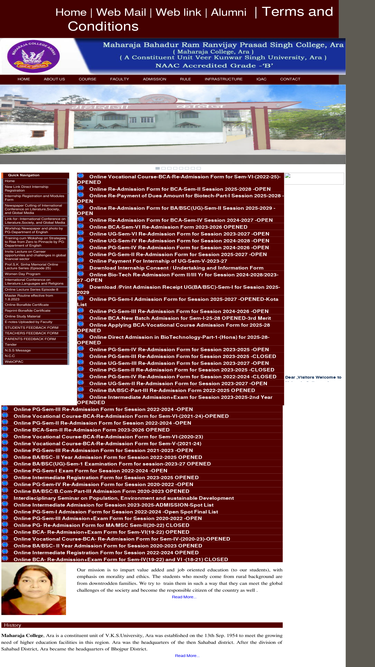Open Online Payment For Internship UG-Sem-V link
375x667 pixels.
(158, 261)
